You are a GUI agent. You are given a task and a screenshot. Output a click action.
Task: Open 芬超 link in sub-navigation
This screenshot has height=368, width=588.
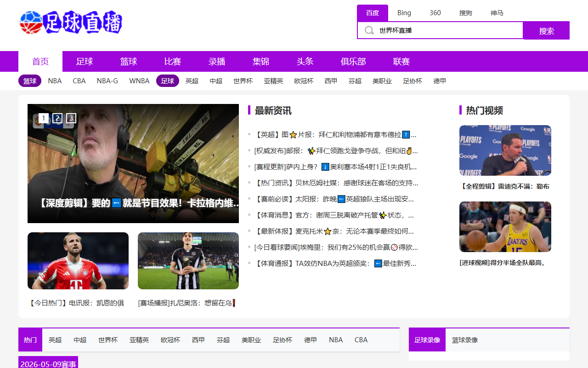click(355, 81)
